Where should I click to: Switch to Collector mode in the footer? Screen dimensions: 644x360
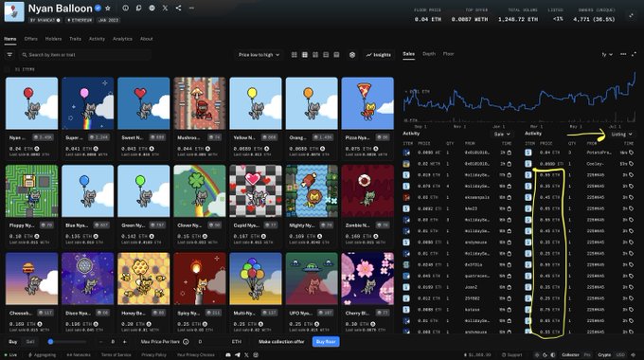(x=570, y=354)
